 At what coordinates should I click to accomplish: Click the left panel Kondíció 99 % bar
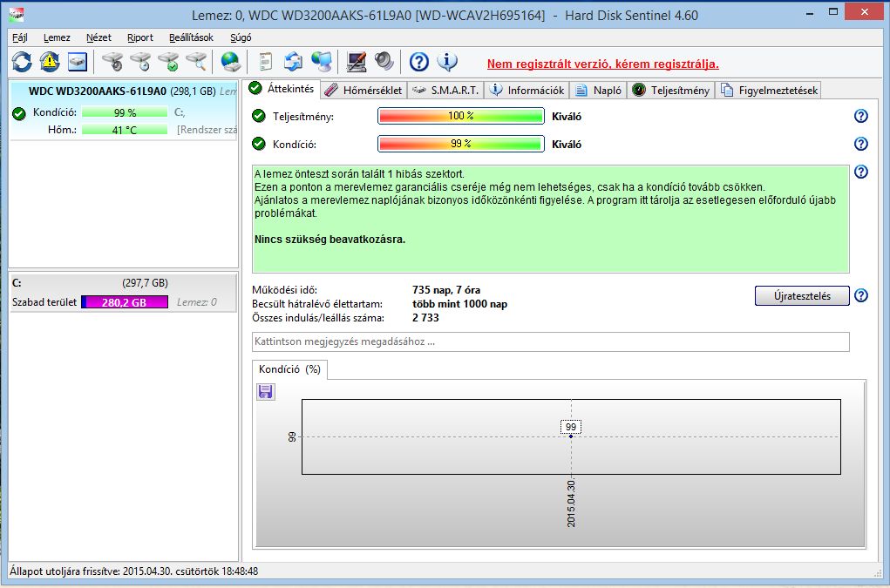point(125,113)
